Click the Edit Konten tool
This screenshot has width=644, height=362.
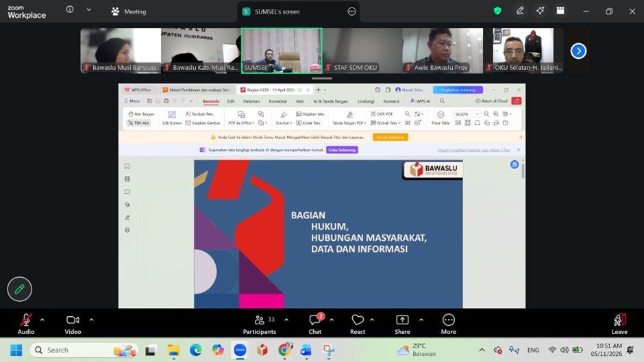172,118
